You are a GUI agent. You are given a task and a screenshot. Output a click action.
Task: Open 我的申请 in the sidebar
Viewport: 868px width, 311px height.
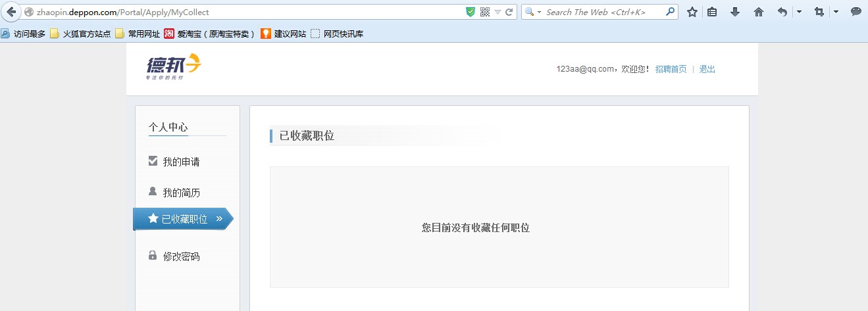[x=181, y=162]
